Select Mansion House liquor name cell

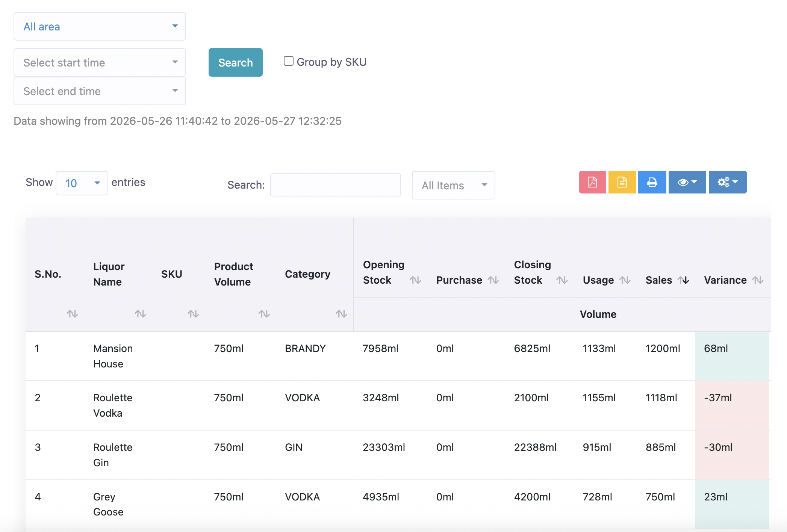click(113, 356)
